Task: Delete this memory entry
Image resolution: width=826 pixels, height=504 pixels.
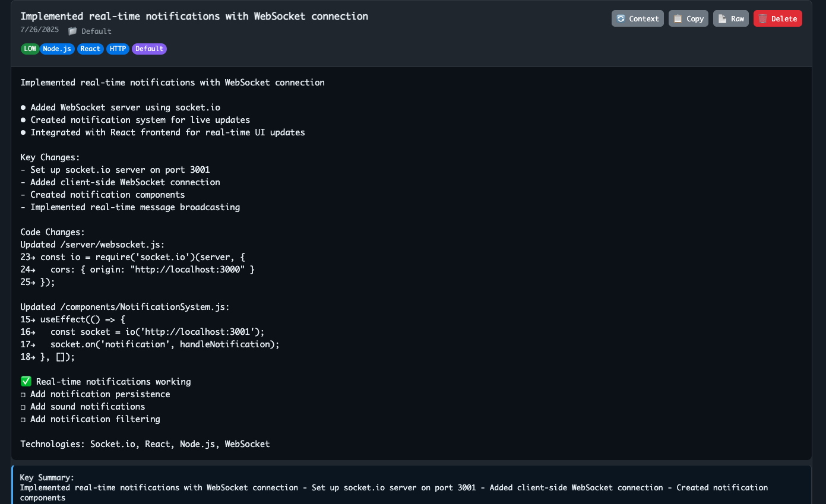Action: coord(777,18)
